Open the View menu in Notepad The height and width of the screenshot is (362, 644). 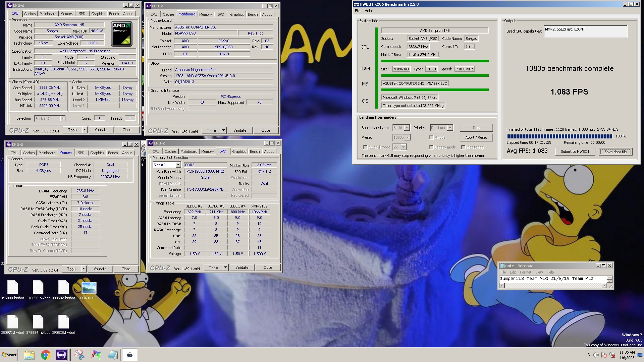pyautogui.click(x=539, y=272)
